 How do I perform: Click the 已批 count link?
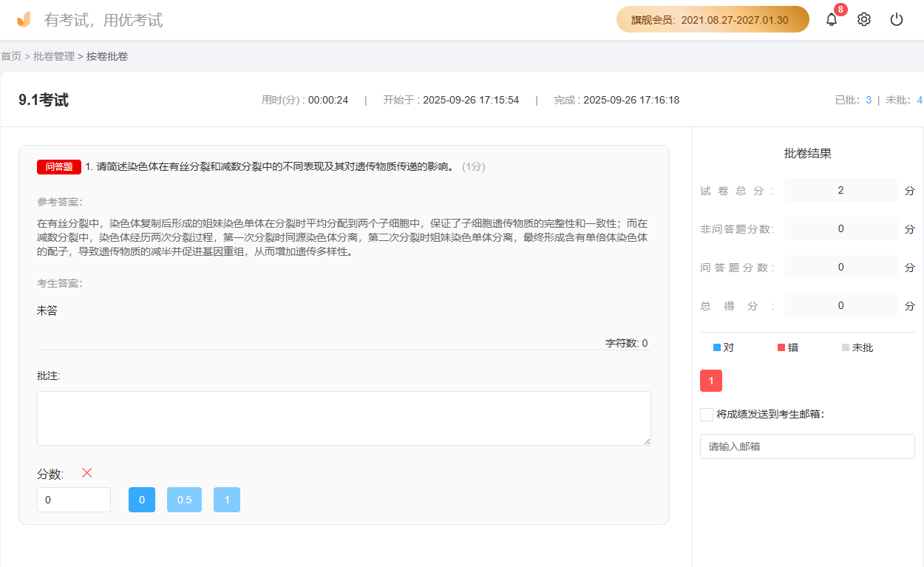coord(869,99)
